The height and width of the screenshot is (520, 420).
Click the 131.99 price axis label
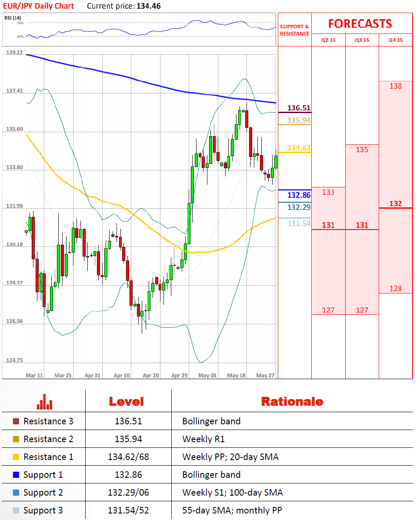tap(15, 206)
